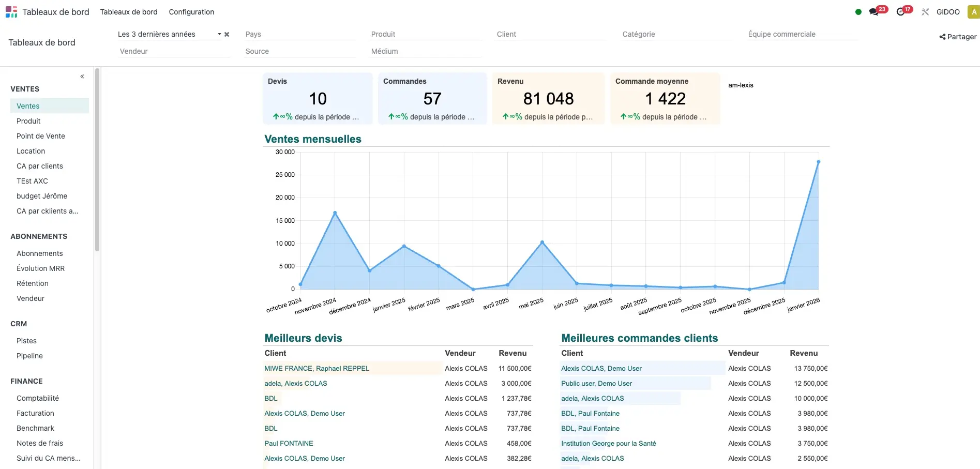Switch to the Configuration menu
The height and width of the screenshot is (469, 980).
click(191, 11)
